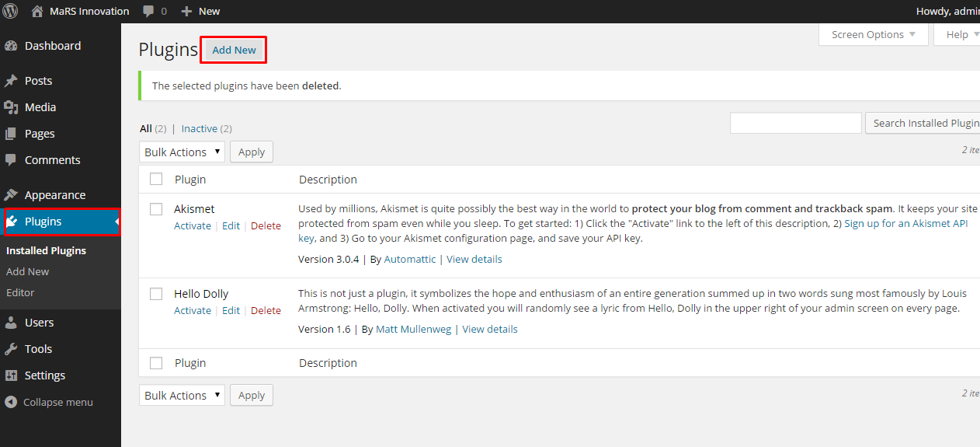Delete the Akismet plugin

[x=266, y=225]
